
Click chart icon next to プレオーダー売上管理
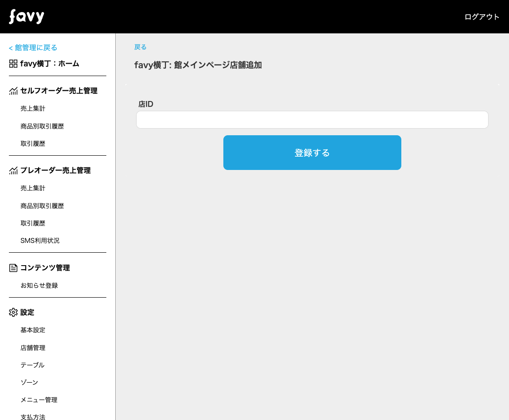click(13, 170)
